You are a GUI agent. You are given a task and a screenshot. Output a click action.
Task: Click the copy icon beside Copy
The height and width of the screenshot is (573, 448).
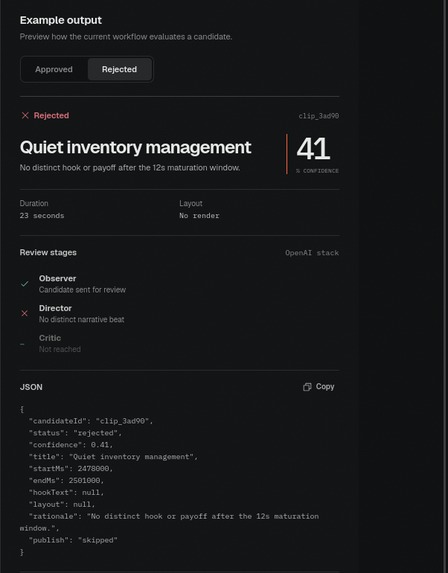[307, 387]
